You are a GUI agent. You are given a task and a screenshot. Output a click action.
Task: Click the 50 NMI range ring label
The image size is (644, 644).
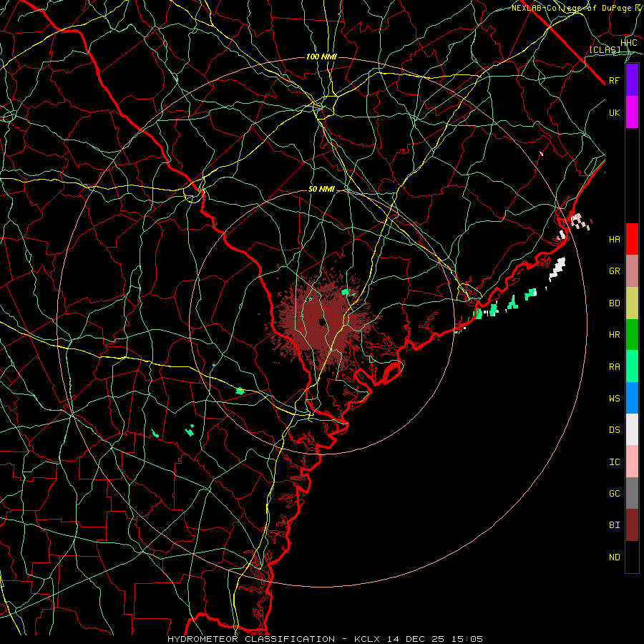click(321, 189)
